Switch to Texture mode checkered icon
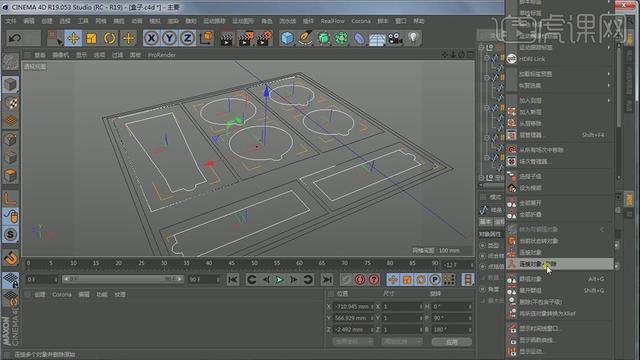Screen dimensions: 640x360 click(x=10, y=103)
